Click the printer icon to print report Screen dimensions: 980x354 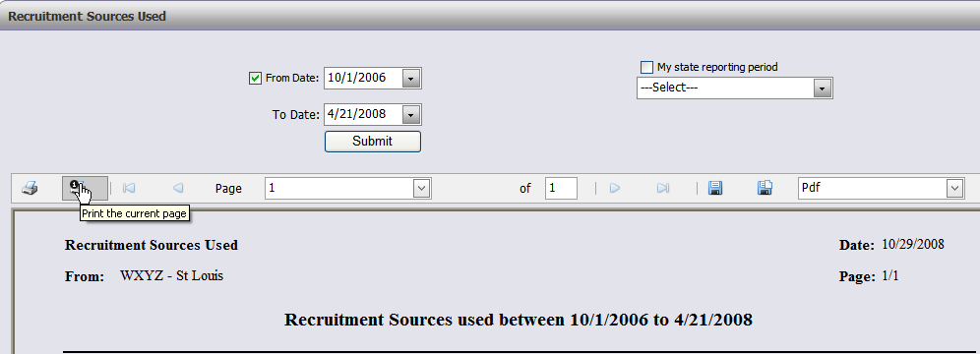(30, 188)
